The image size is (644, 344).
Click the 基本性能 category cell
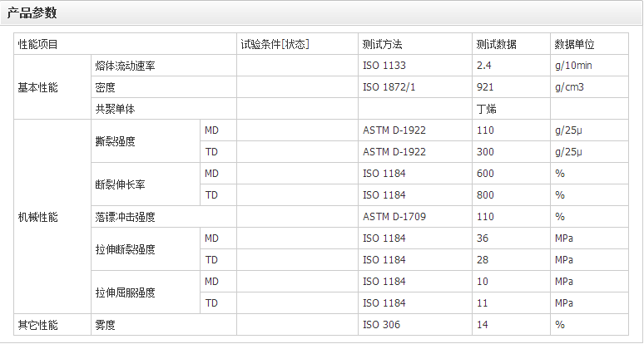point(38,87)
